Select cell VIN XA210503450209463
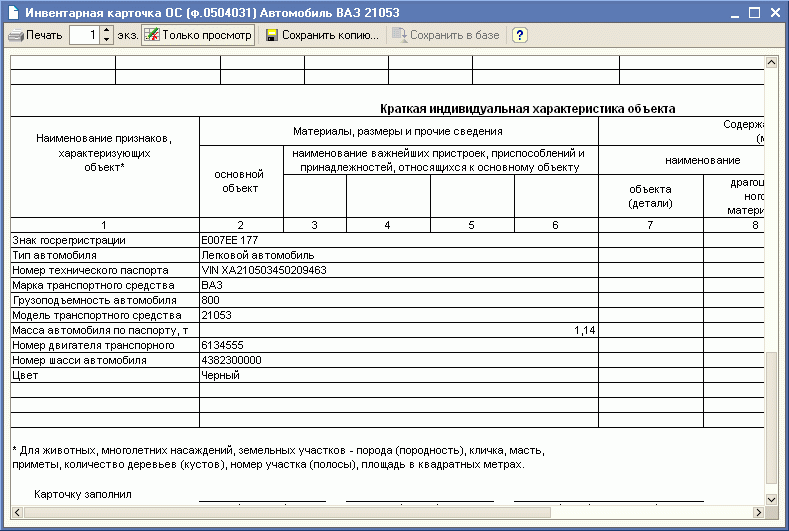 click(399, 270)
